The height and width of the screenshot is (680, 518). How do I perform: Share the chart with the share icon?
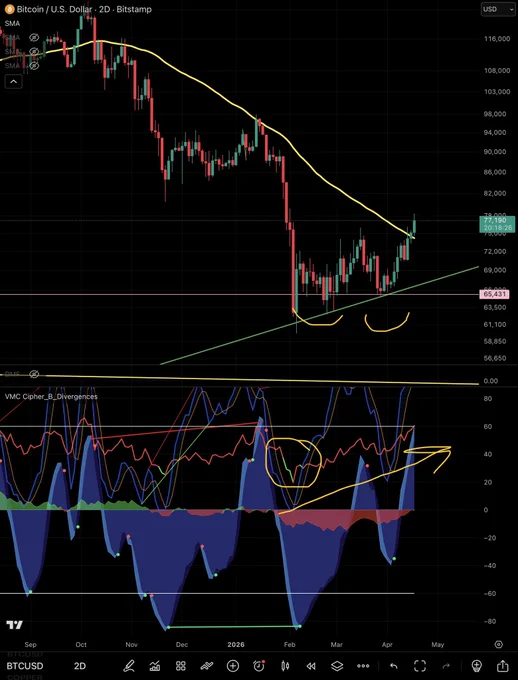[x=502, y=665]
